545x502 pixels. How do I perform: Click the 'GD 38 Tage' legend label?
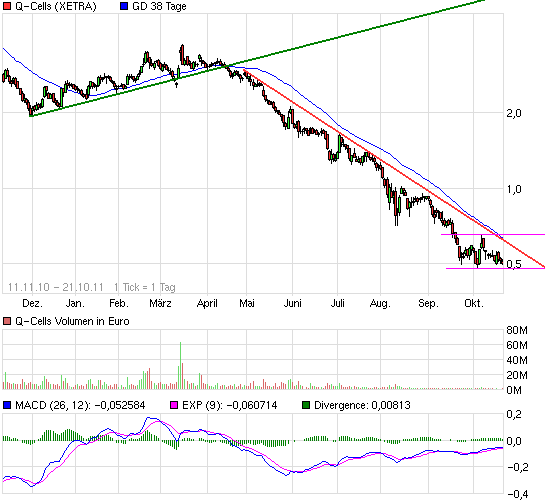(x=159, y=6)
